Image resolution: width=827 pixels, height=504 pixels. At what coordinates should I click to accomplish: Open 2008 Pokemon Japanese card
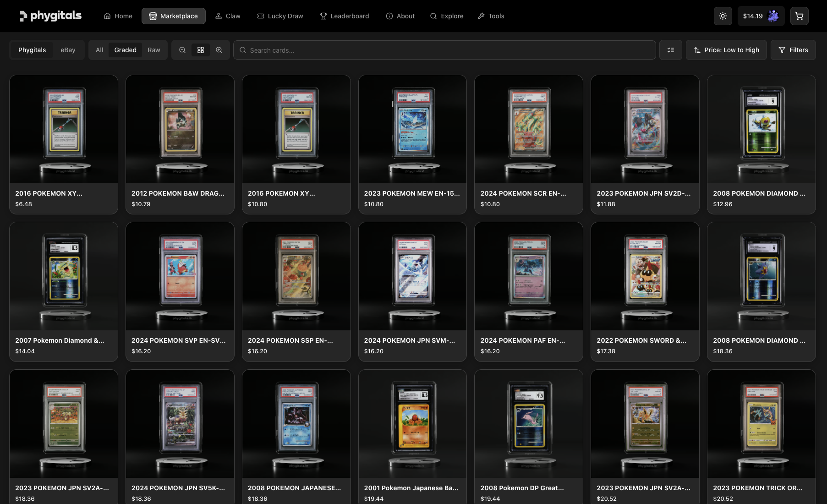[x=296, y=437]
